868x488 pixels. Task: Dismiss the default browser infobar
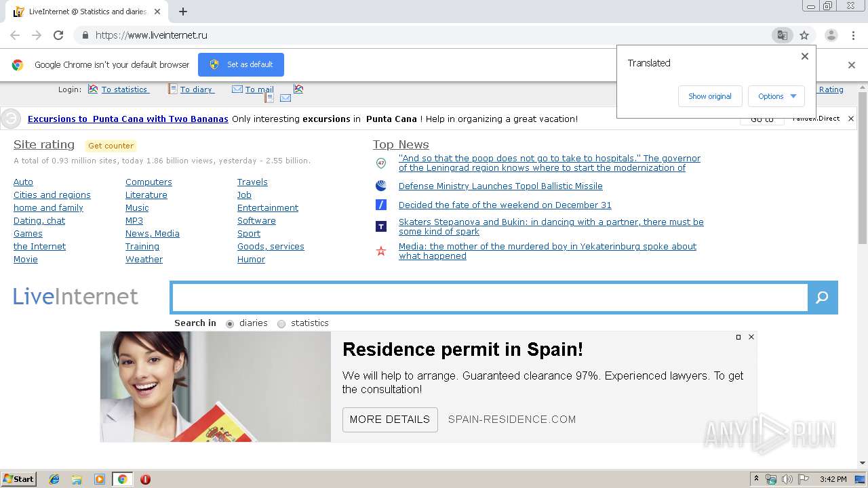[852, 65]
